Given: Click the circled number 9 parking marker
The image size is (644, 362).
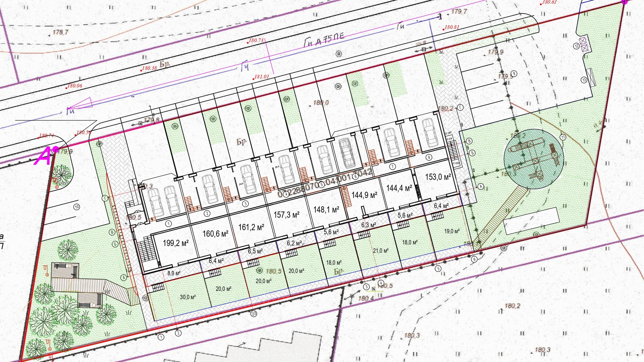Looking at the screenshot, I should click(x=514, y=74).
